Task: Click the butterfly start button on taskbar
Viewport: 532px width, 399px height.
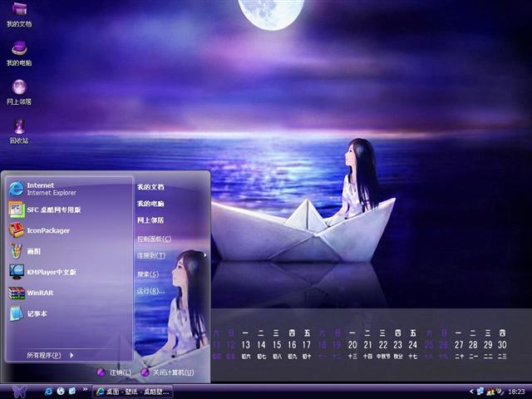Action: (x=20, y=390)
